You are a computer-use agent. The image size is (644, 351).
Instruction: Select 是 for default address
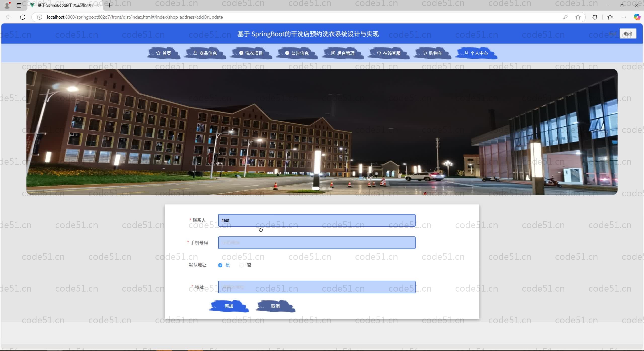point(220,265)
